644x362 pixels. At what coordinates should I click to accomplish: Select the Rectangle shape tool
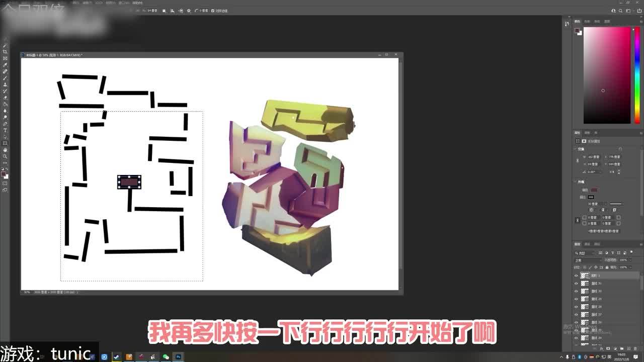click(5, 143)
